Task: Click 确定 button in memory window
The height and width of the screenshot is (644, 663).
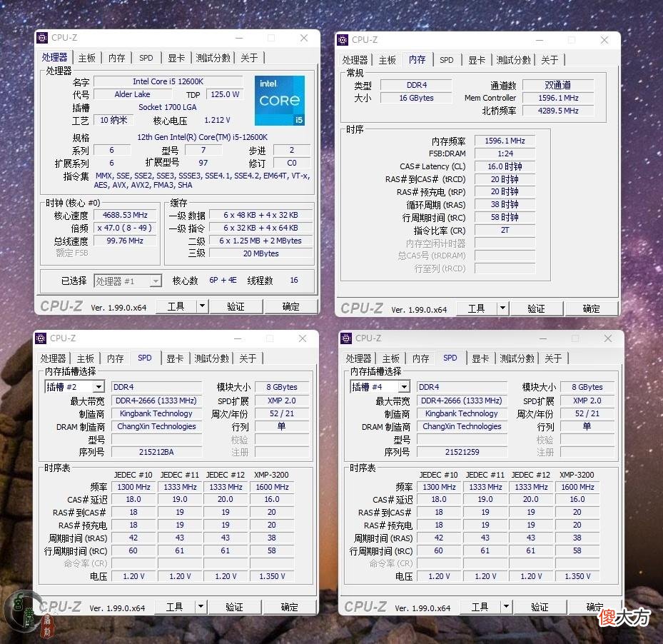Action: click(x=591, y=308)
